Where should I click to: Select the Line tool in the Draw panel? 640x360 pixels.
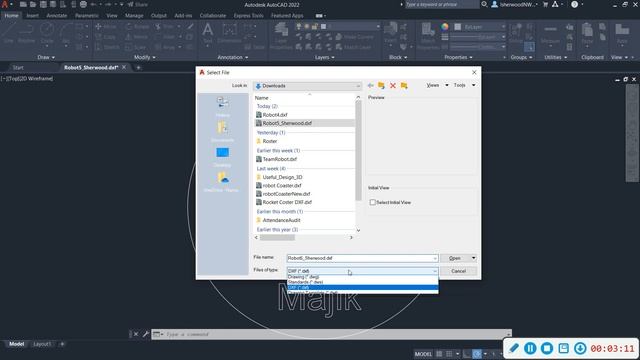point(9,32)
